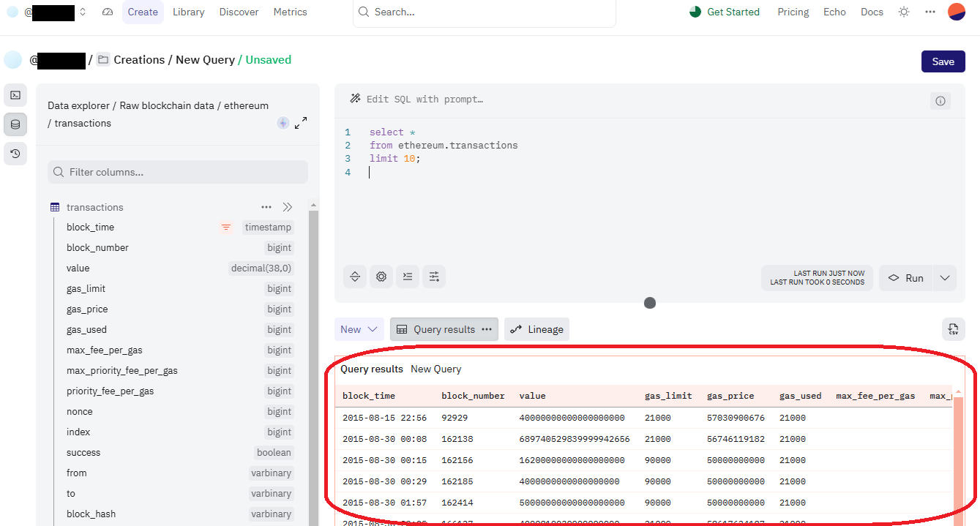This screenshot has width=980, height=526.
Task: Open the Echo link
Action: point(834,12)
